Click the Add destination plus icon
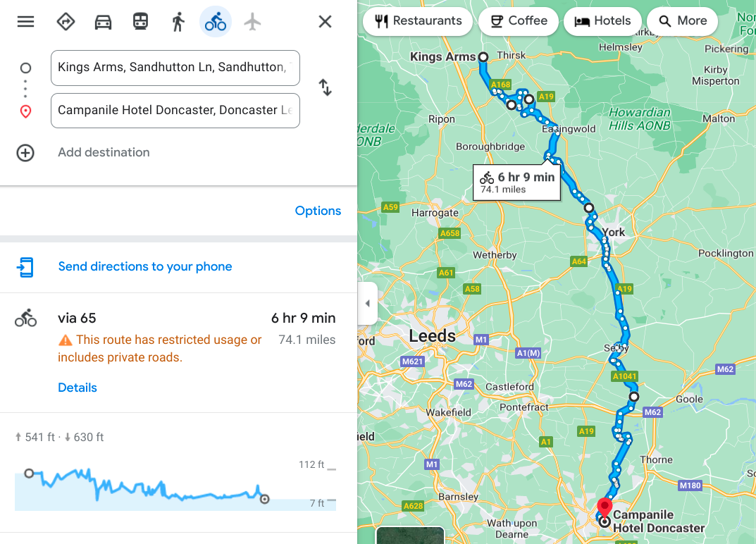The image size is (756, 544). (x=25, y=153)
